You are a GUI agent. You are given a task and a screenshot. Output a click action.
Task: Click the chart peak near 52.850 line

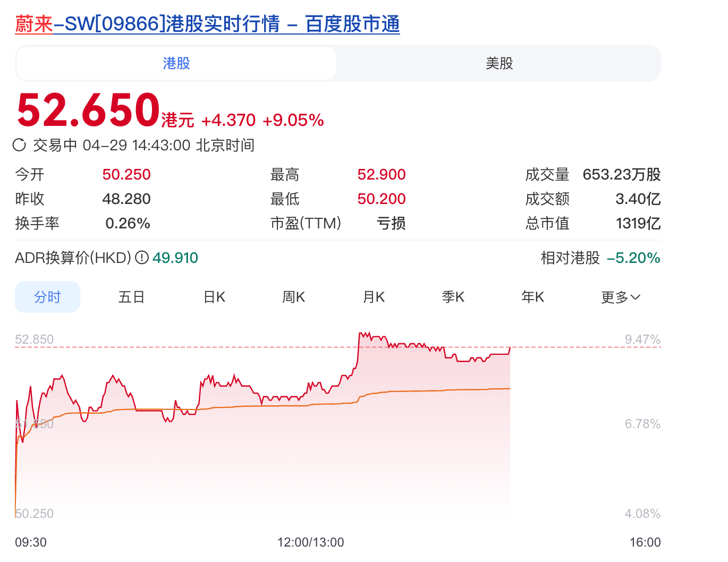(x=361, y=334)
